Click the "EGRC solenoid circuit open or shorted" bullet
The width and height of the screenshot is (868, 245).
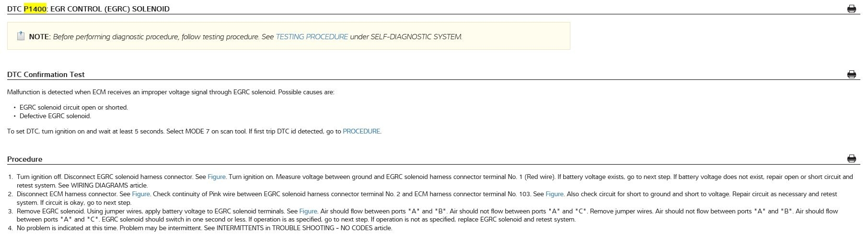pos(74,107)
